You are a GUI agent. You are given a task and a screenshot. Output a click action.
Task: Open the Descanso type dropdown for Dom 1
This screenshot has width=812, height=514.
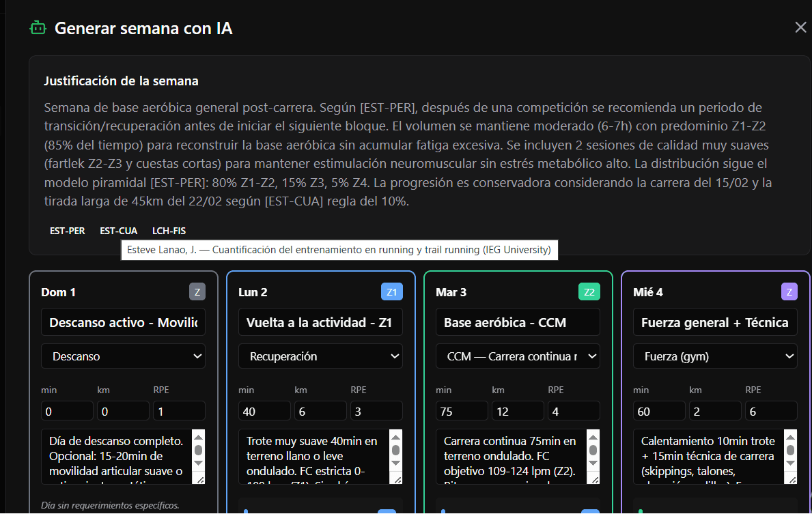(123, 356)
